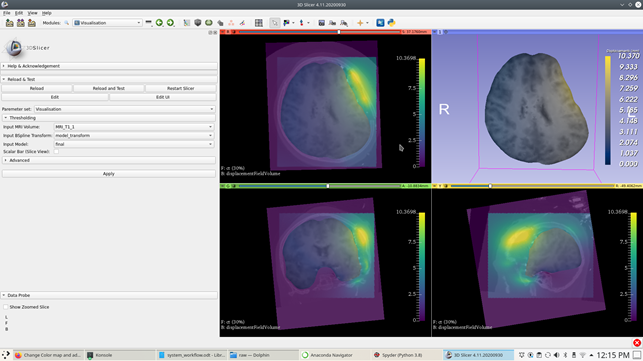Click the Edit UI button

[x=163, y=97]
